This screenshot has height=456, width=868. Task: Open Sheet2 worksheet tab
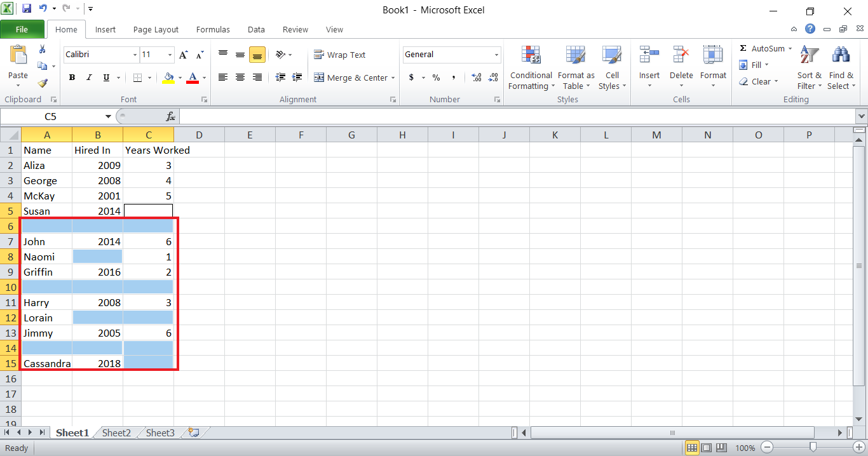coord(116,433)
